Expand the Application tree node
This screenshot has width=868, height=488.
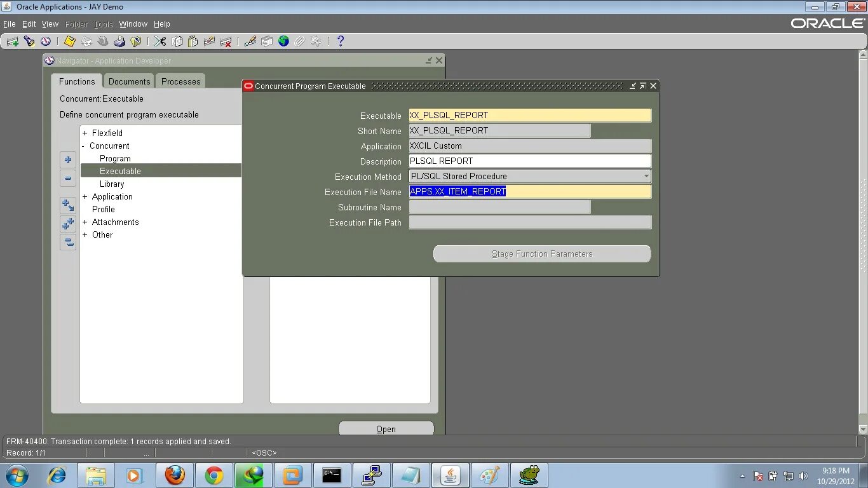[x=85, y=197]
